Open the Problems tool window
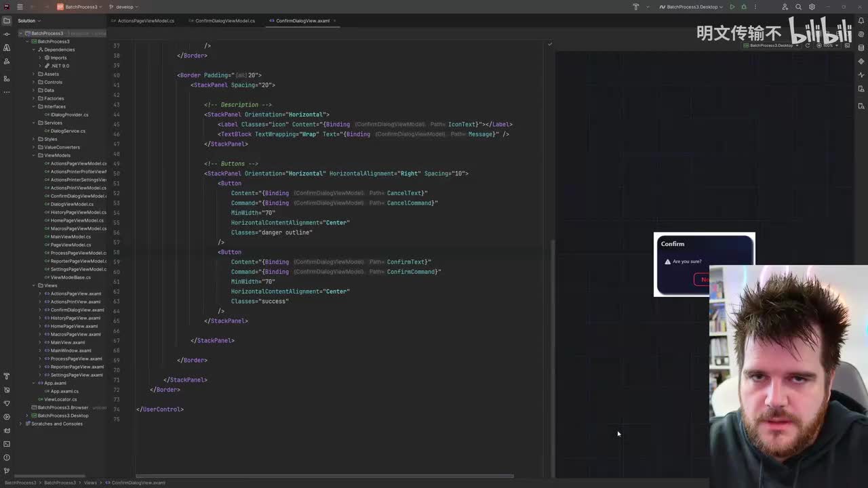This screenshot has width=868, height=488. [x=7, y=457]
